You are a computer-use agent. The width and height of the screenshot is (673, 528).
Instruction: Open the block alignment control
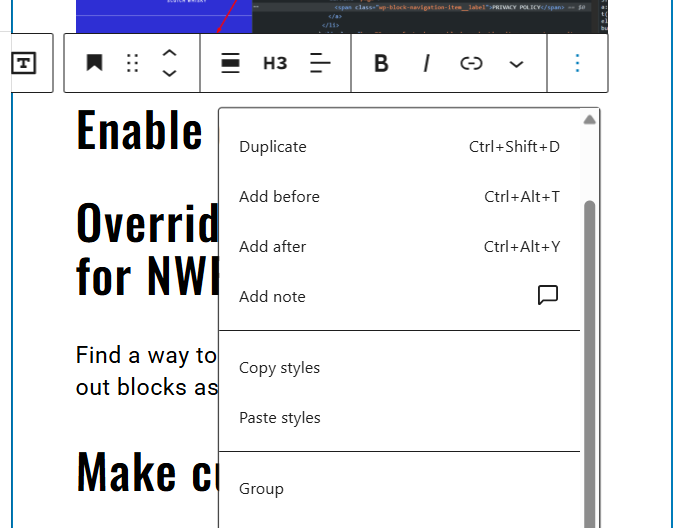pyautogui.click(x=230, y=63)
